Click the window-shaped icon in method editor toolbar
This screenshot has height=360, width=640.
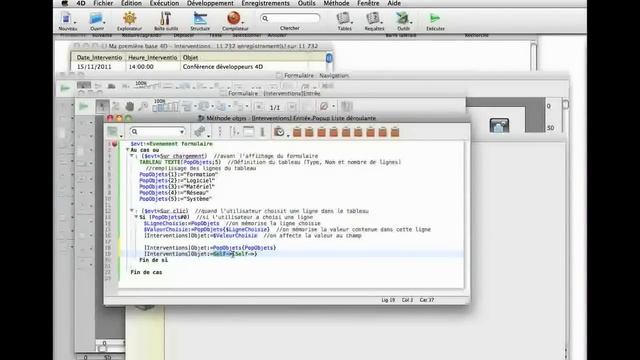(249, 131)
